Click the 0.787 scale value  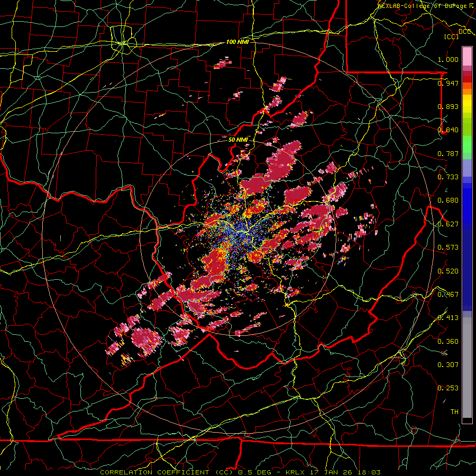tap(448, 153)
